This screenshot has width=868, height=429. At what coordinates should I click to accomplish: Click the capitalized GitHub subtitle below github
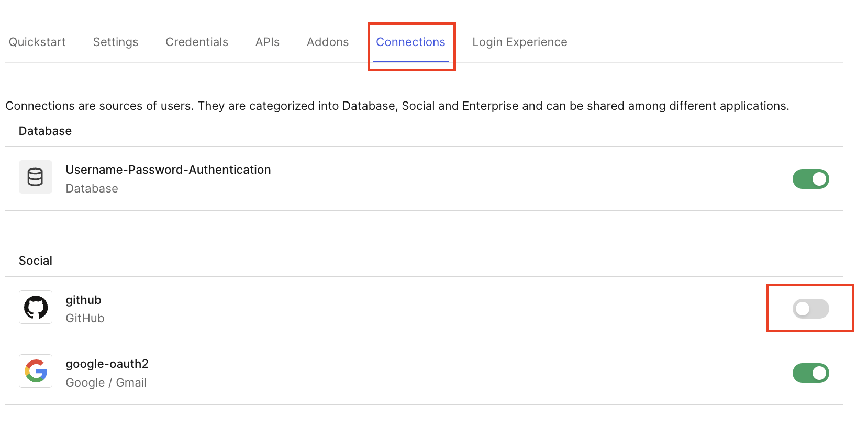(x=85, y=318)
